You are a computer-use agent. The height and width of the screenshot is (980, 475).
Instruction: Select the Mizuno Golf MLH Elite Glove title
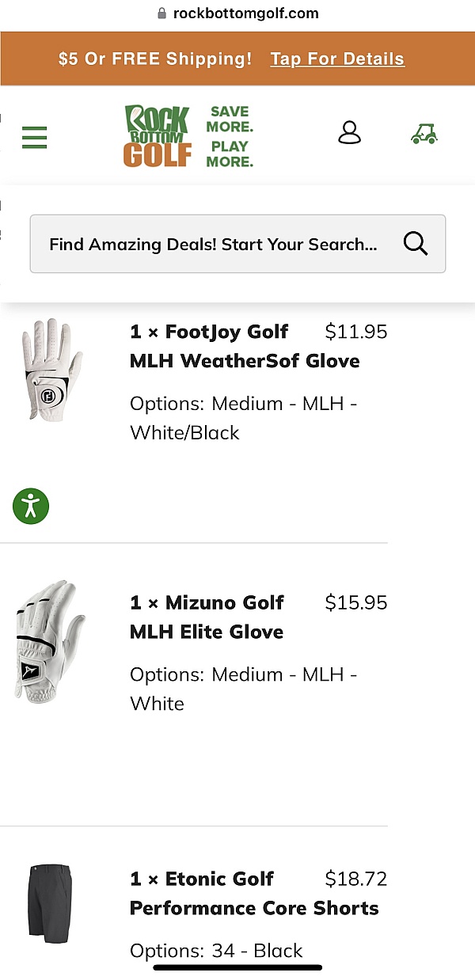click(207, 617)
